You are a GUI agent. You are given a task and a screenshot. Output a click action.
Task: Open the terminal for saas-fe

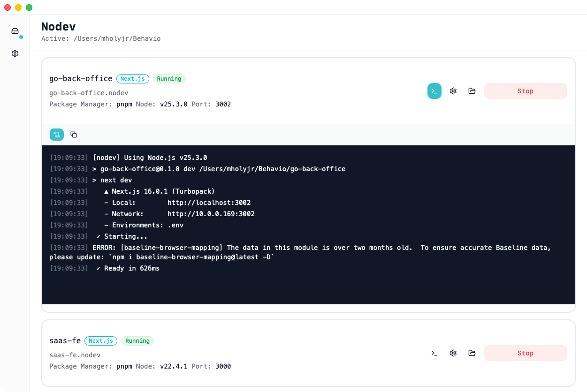click(434, 353)
